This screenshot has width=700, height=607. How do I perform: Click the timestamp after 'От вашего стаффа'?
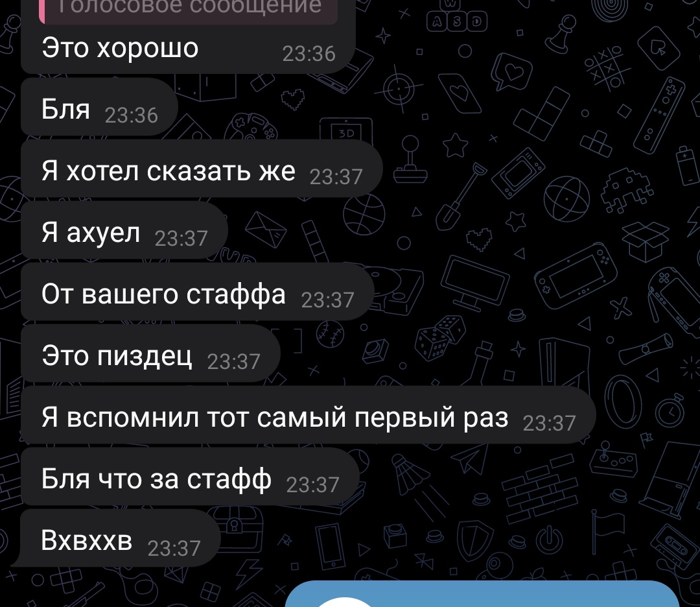pyautogui.click(x=327, y=300)
